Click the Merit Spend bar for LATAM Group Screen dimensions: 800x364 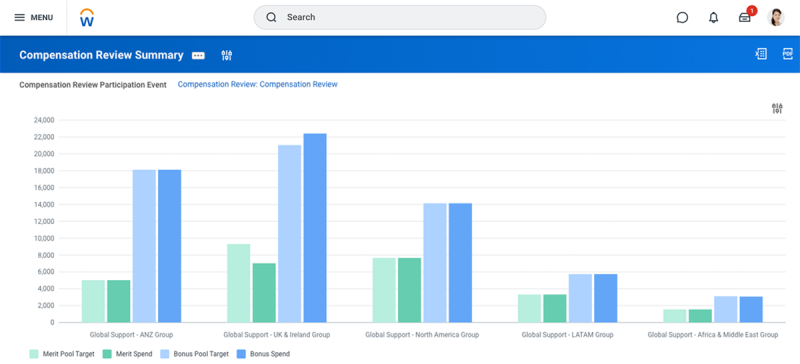555,308
